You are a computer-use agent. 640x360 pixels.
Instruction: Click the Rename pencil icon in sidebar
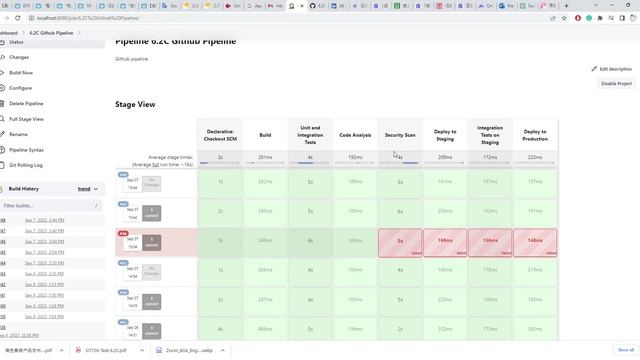pos(2,134)
